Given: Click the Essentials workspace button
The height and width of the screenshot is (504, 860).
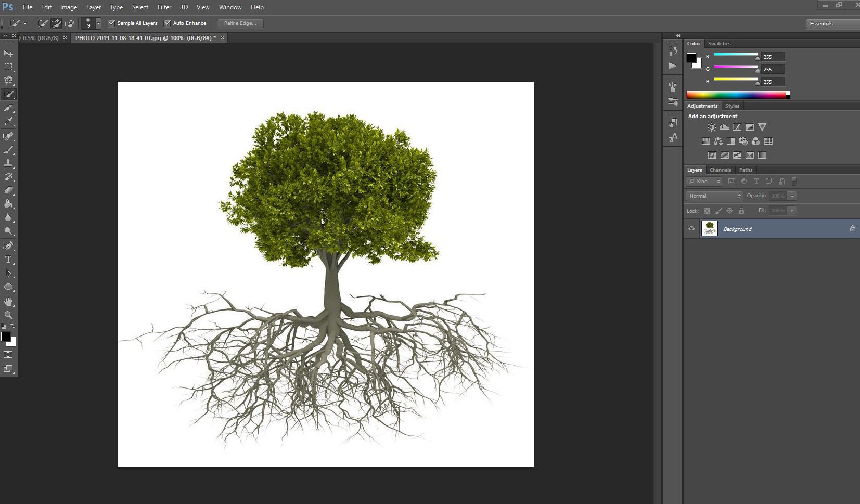Looking at the screenshot, I should click(822, 23).
